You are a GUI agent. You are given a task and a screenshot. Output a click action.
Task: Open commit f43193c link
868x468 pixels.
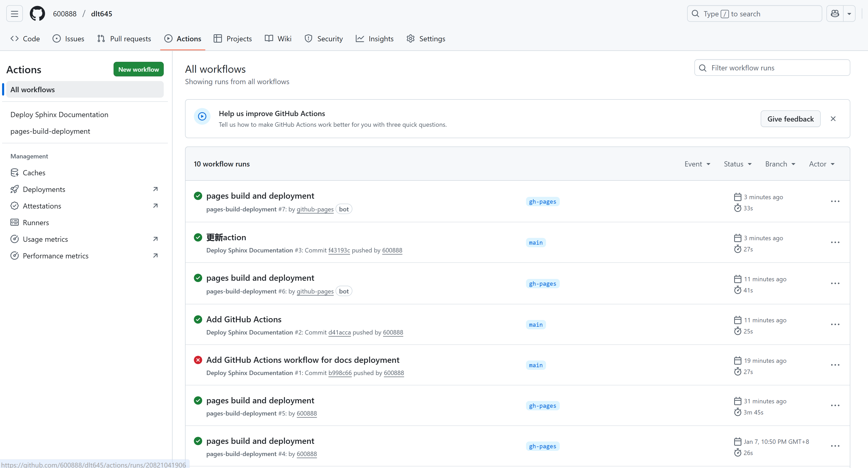tap(339, 250)
